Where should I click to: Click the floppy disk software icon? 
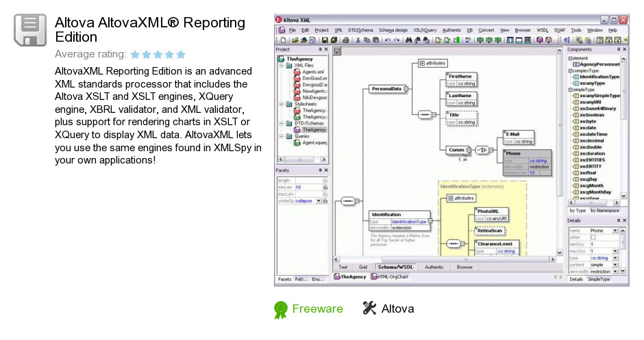point(30,30)
